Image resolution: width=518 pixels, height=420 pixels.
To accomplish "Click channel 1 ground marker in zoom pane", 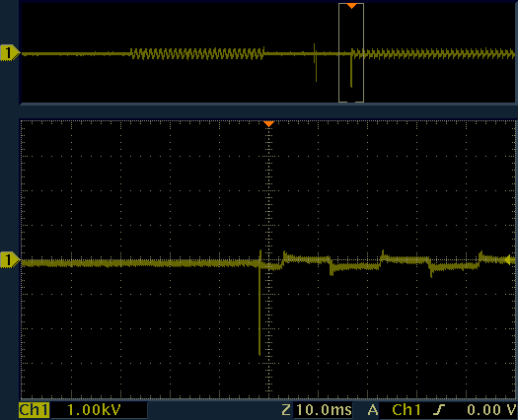I will (10, 259).
